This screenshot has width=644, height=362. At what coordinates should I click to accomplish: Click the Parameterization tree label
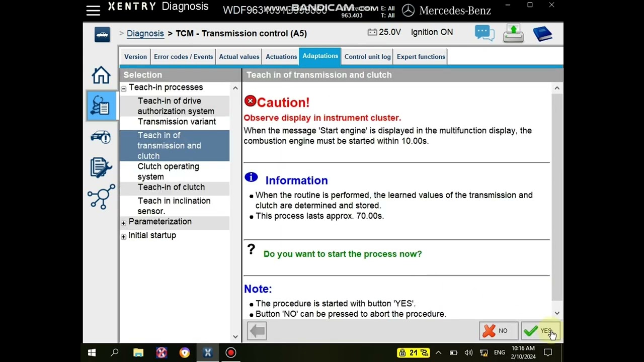[160, 222]
